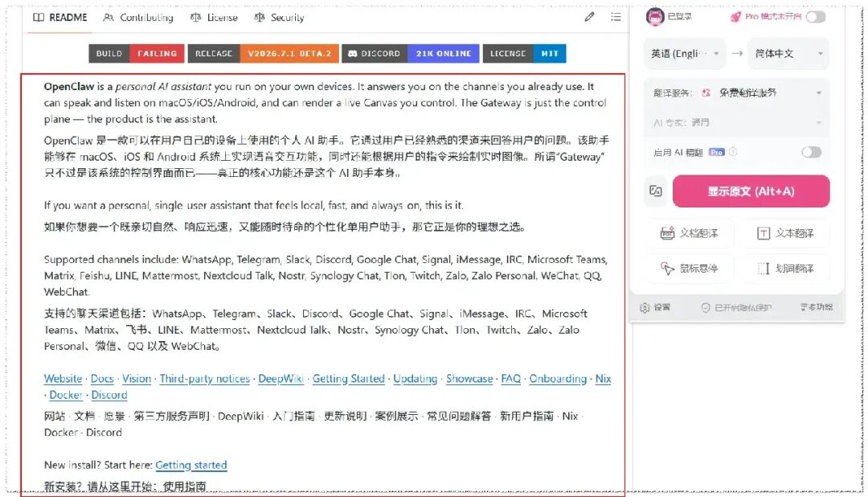Open the Security tab
The height and width of the screenshot is (497, 868).
(x=279, y=17)
